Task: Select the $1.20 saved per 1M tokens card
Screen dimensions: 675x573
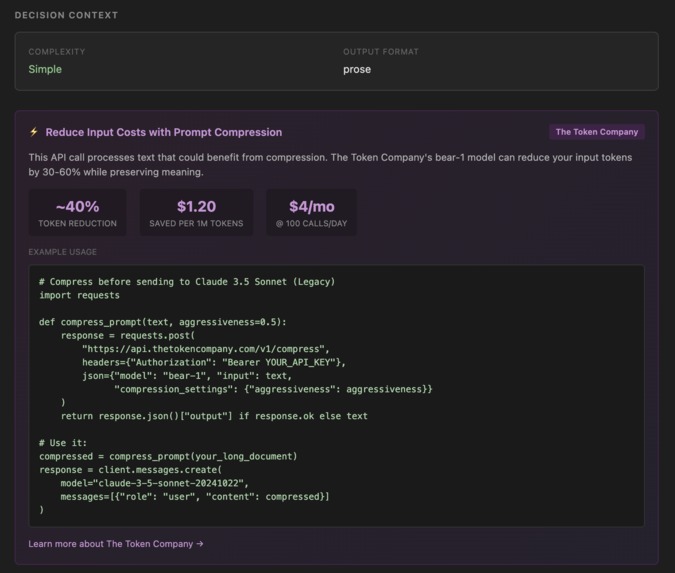Action: point(196,213)
